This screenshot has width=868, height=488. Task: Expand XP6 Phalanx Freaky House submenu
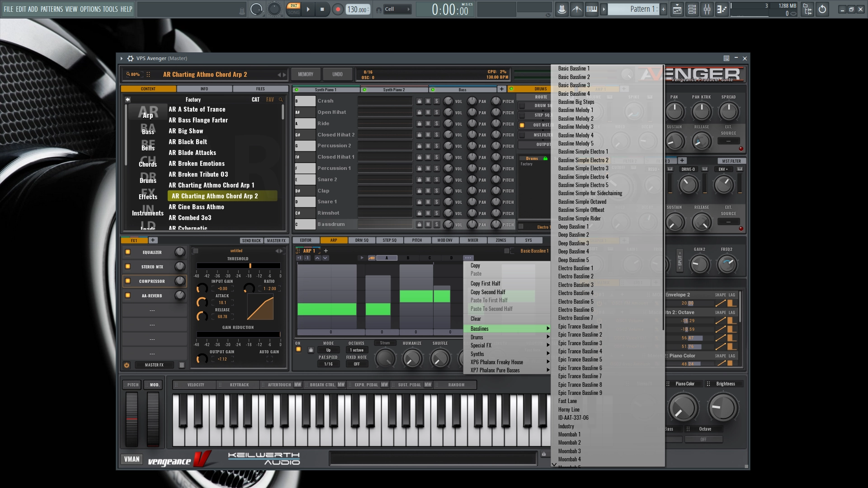pyautogui.click(x=507, y=362)
